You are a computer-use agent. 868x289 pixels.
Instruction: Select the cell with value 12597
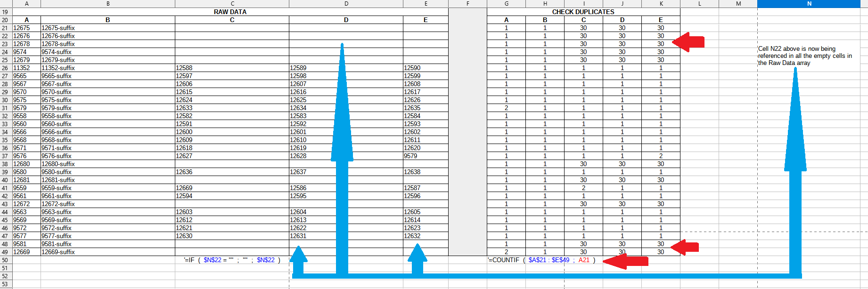coord(232,76)
